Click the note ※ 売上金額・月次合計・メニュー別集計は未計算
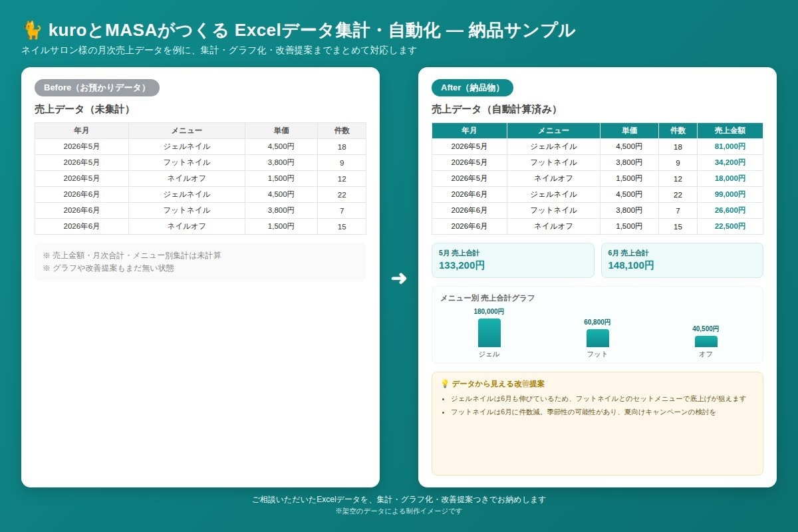Screen dimensions: 798x532 tap(132, 255)
